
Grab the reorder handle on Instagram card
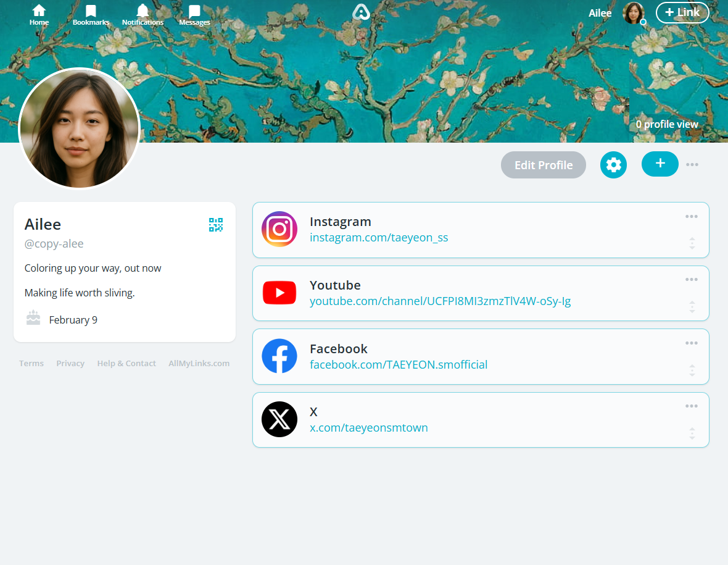coord(692,243)
